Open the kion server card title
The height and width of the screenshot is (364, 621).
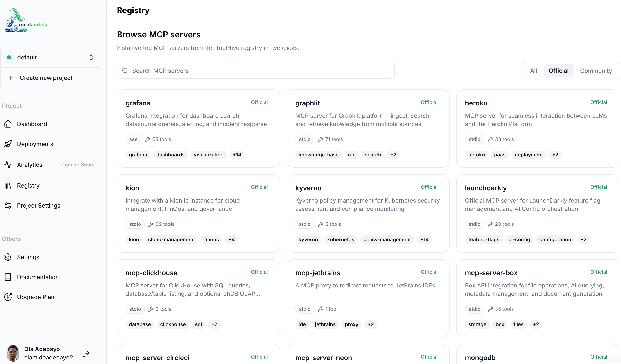click(x=132, y=188)
